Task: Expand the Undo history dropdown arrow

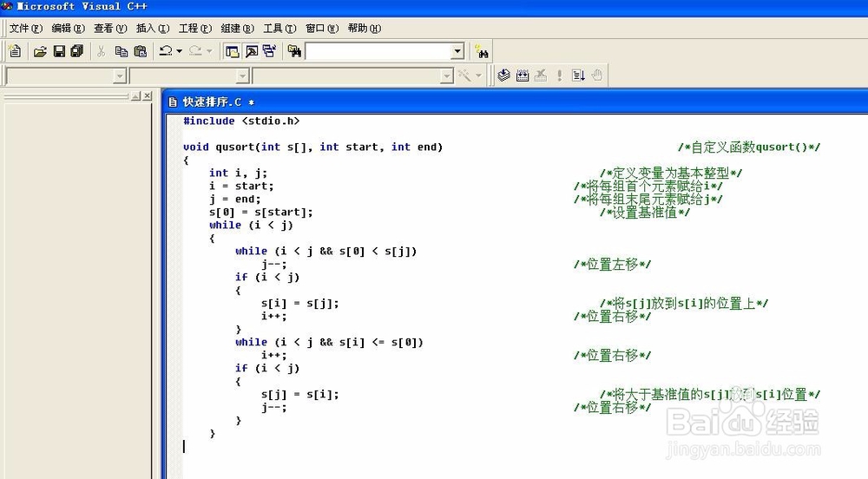Action: click(180, 51)
